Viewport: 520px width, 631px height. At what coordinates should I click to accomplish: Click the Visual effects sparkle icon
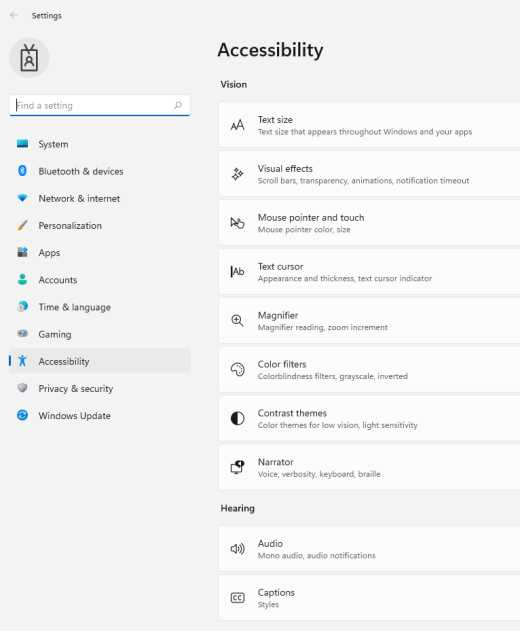[x=237, y=174]
